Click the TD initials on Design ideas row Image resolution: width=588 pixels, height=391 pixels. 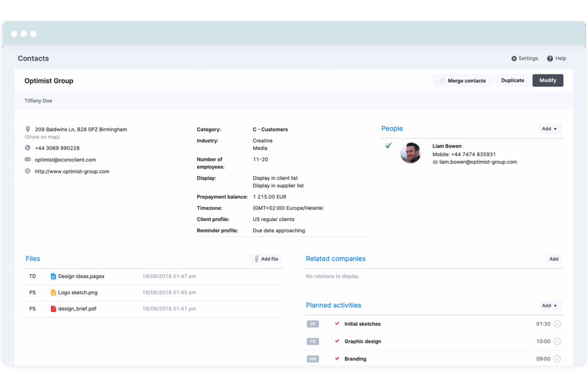[x=33, y=276]
